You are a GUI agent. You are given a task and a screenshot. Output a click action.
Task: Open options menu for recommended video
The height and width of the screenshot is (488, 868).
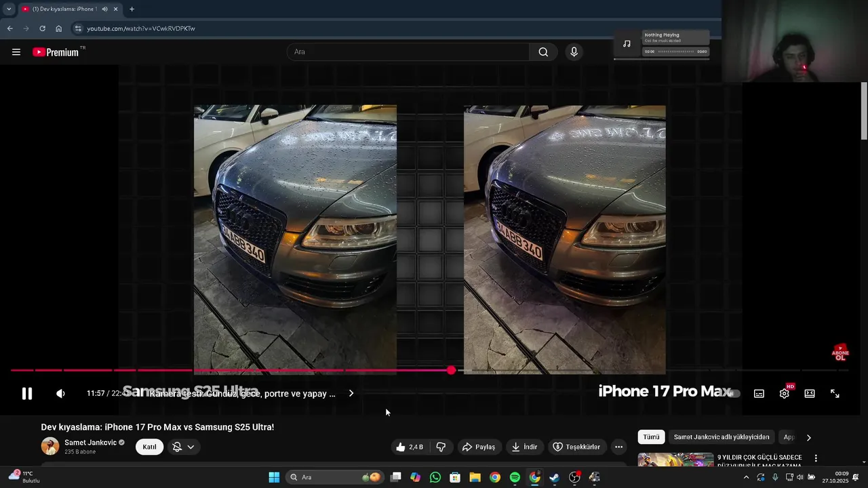click(816, 459)
